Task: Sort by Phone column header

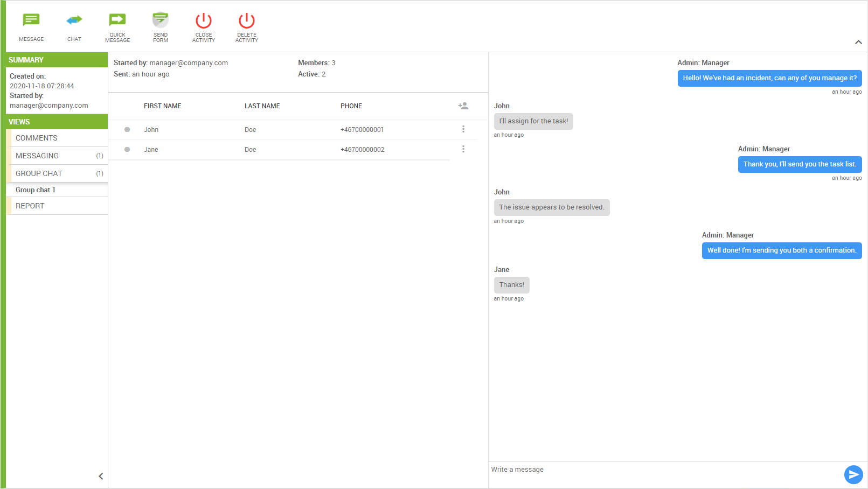Action: [351, 106]
